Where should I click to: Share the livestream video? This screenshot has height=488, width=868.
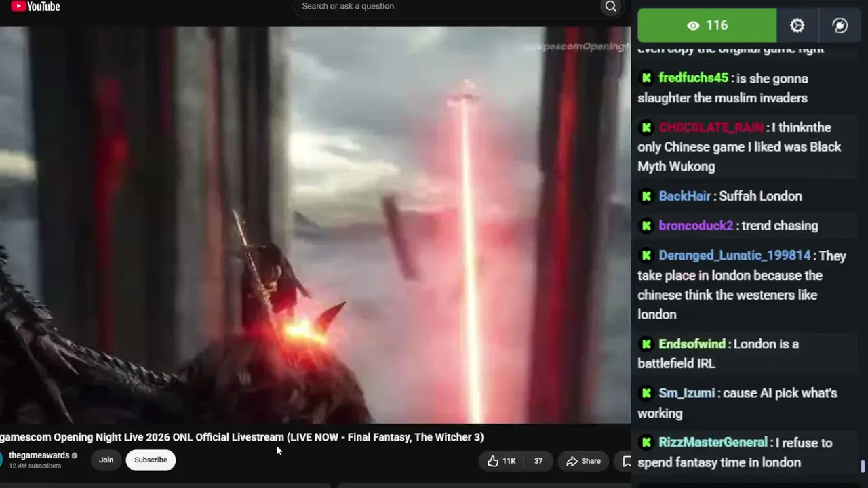pyautogui.click(x=584, y=461)
